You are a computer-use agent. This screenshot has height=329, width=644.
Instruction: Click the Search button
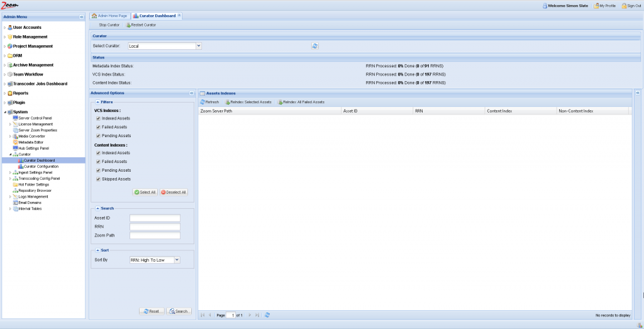click(179, 311)
